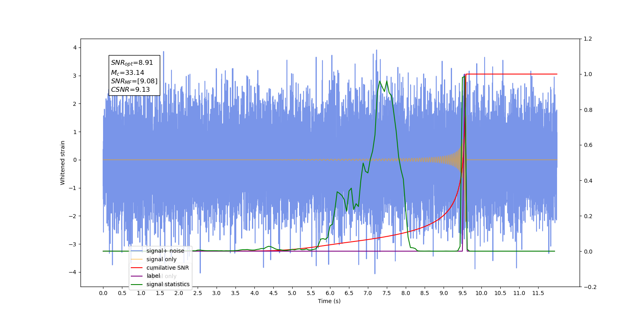Click the 'signal+ noise' legend entry
644x322 pixels.
tap(165, 251)
